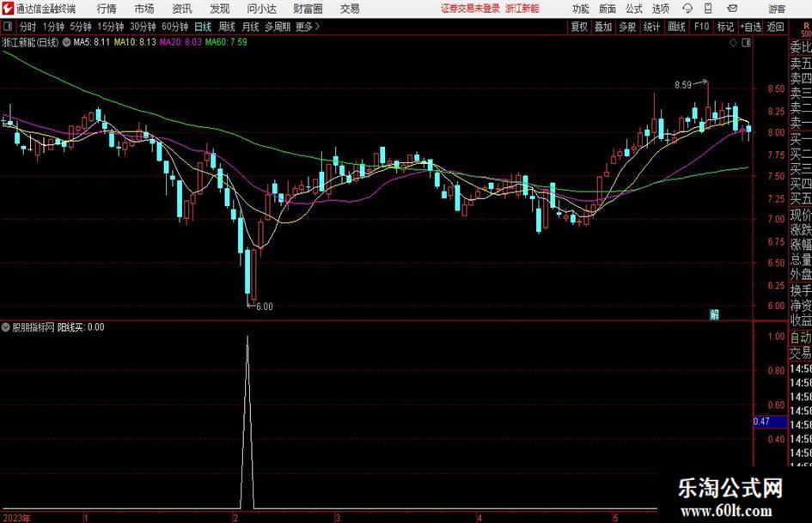Open the F10 company info
Viewport: 812px width, 523px height.
pos(701,27)
